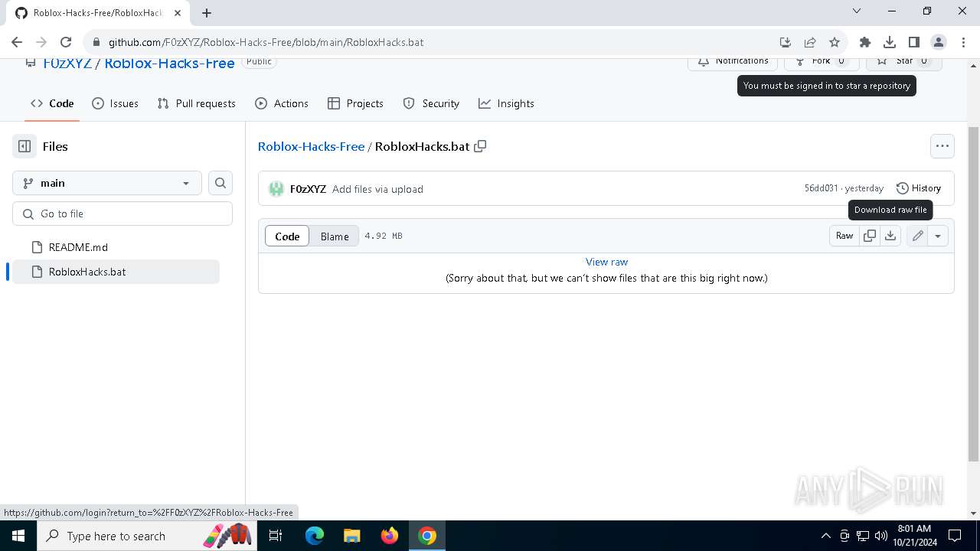Share this page icon in address bar
The image size is (980, 551).
tap(810, 42)
